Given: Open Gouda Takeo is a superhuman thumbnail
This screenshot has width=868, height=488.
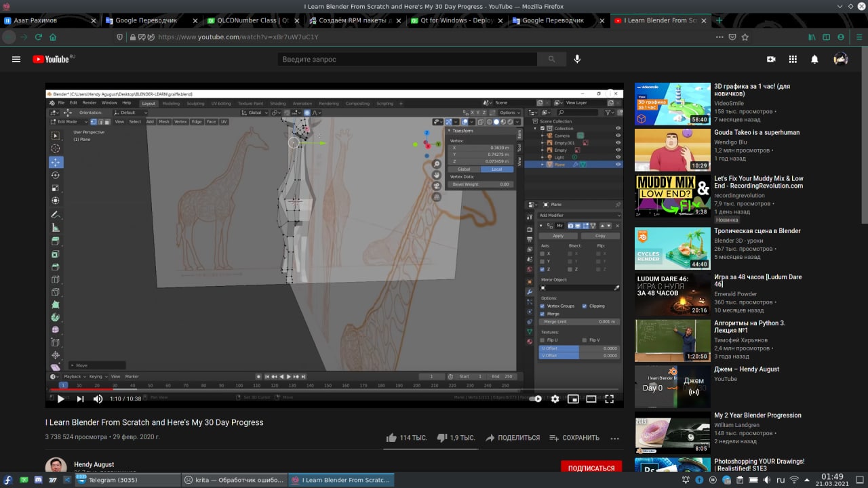Looking at the screenshot, I should click(672, 150).
